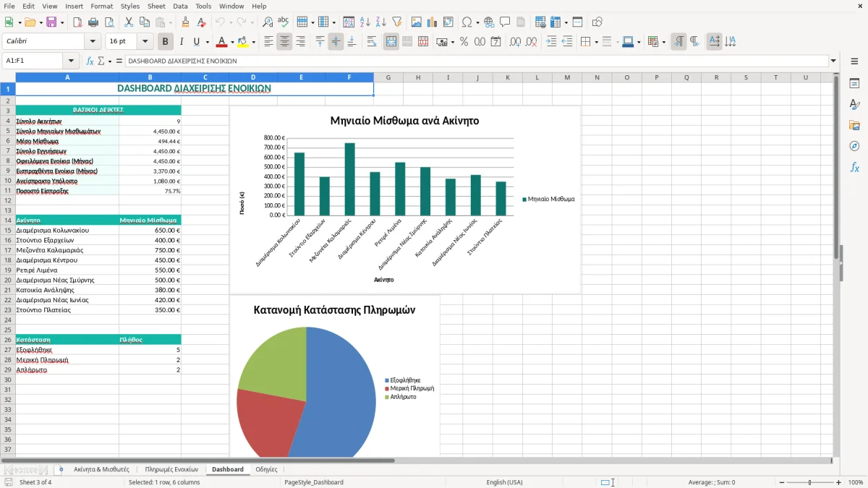
Task: Click Add Decimal Place icon
Action: (516, 42)
